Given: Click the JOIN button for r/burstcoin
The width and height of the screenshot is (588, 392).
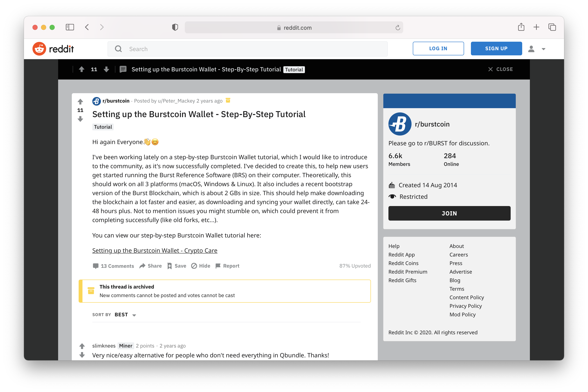Looking at the screenshot, I should tap(449, 214).
